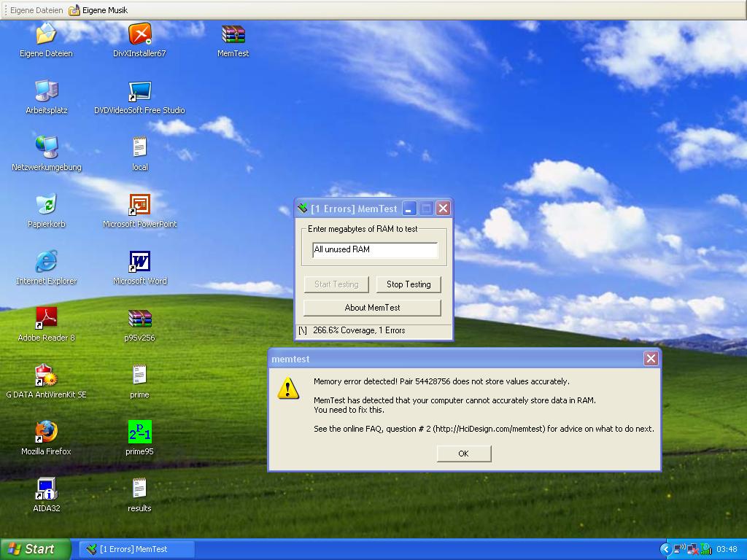The width and height of the screenshot is (747, 560).
Task: Click the 'You need to fix this.' text
Action: click(x=349, y=410)
